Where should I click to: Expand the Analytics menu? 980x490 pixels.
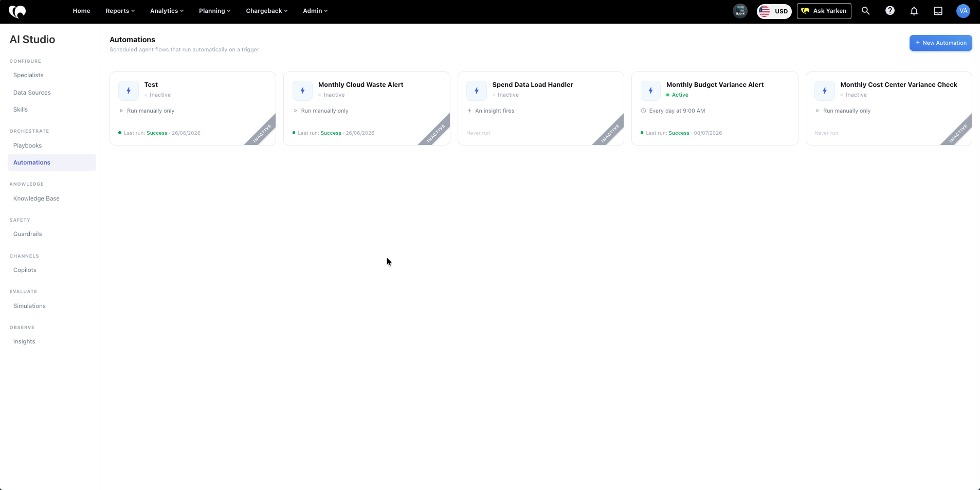[x=167, y=11]
